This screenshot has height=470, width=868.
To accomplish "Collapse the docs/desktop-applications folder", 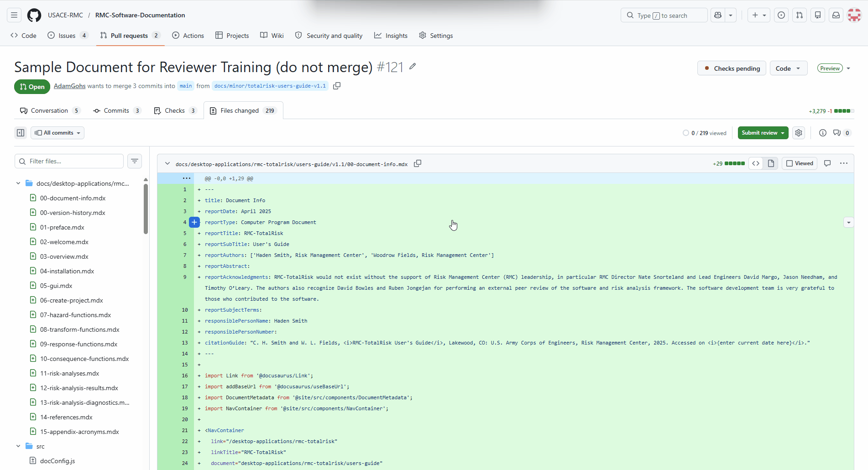I will coord(18,183).
